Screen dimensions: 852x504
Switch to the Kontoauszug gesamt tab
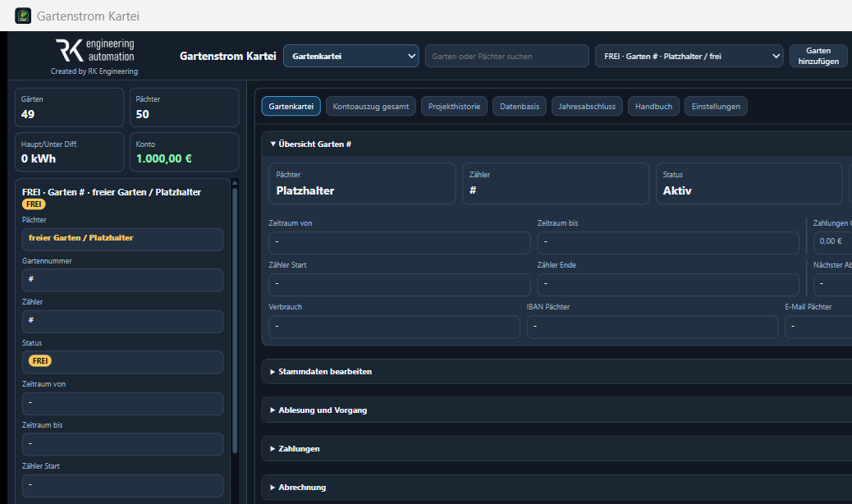coord(370,107)
